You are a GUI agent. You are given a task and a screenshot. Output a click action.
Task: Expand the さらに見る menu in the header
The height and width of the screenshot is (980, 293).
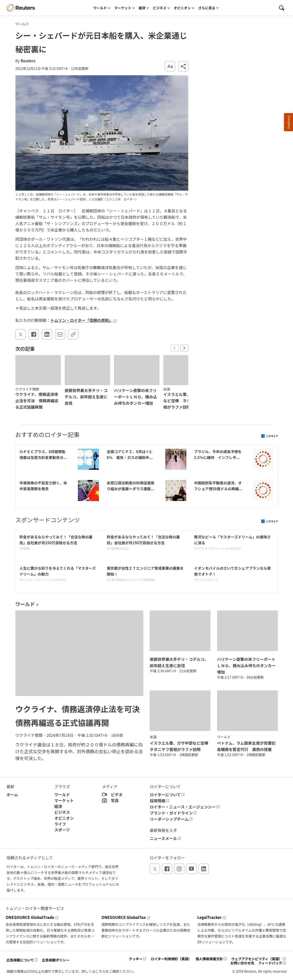point(208,8)
